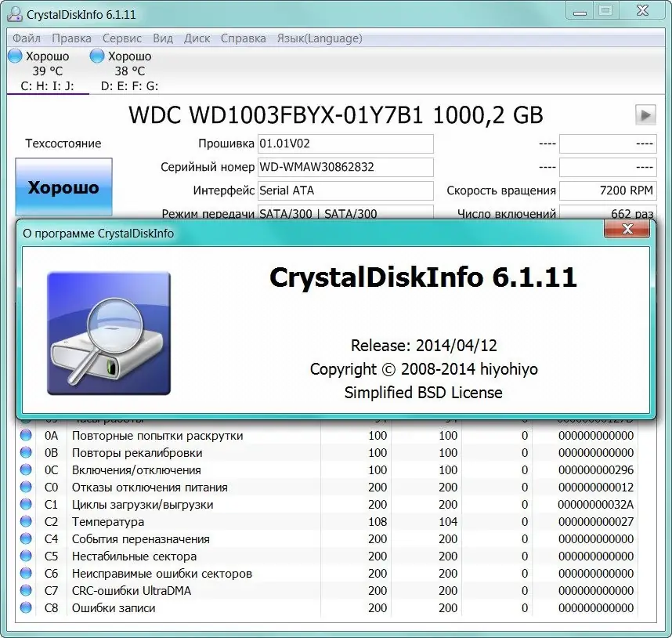Viewport: 672px width, 638px height.
Task: Click the CrystalDiskInfo 6.1.11 version heading
Action: coord(423,277)
